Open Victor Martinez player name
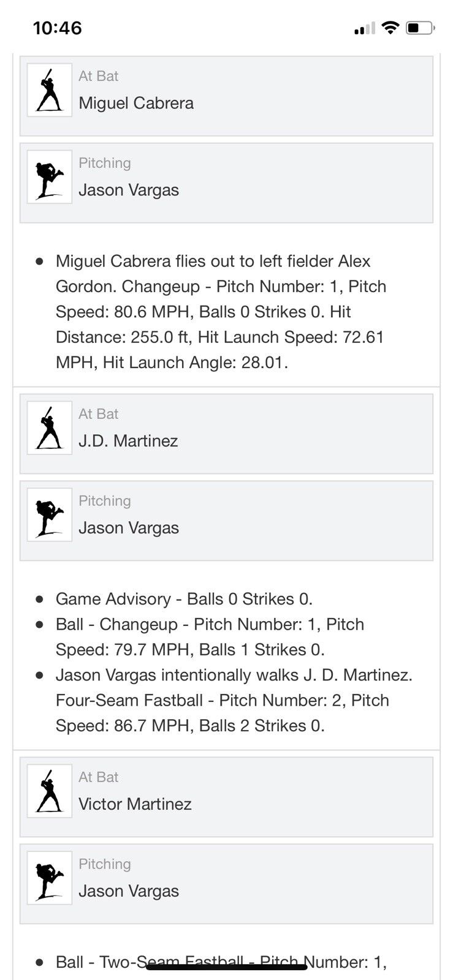This screenshot has width=453, height=980. pyautogui.click(x=135, y=804)
